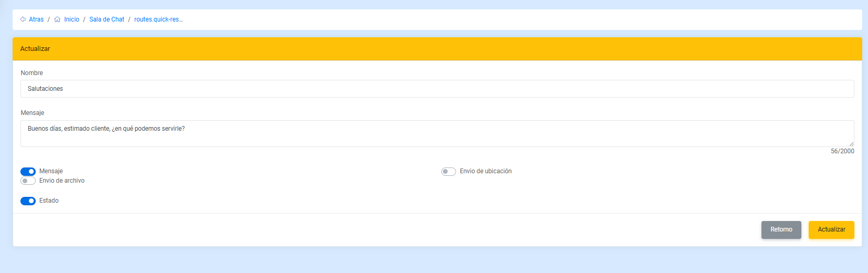Disable the Mensaje toggle switch

pos(28,172)
